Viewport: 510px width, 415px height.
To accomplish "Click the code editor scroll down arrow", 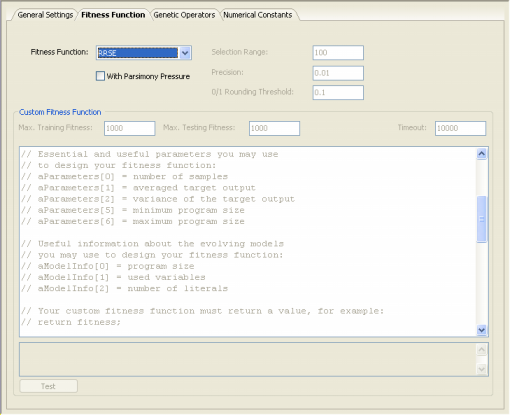I will [482, 330].
